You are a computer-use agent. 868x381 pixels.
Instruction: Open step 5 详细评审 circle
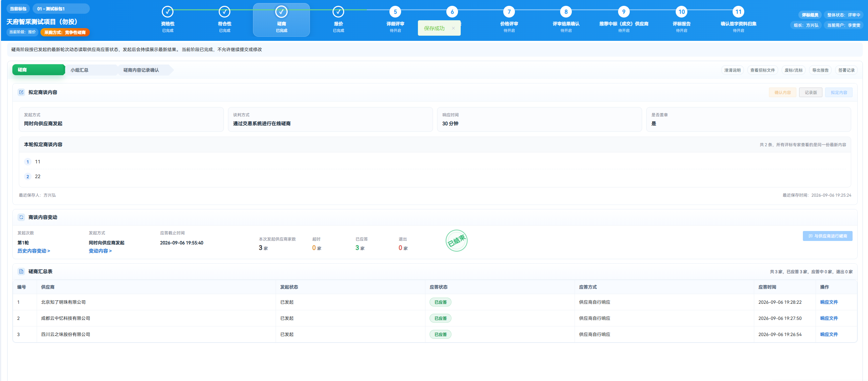[395, 12]
